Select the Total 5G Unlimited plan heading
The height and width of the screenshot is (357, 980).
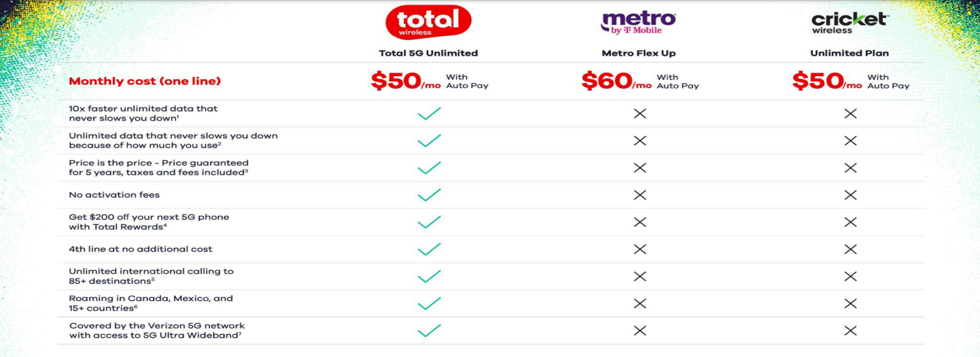coord(428,53)
